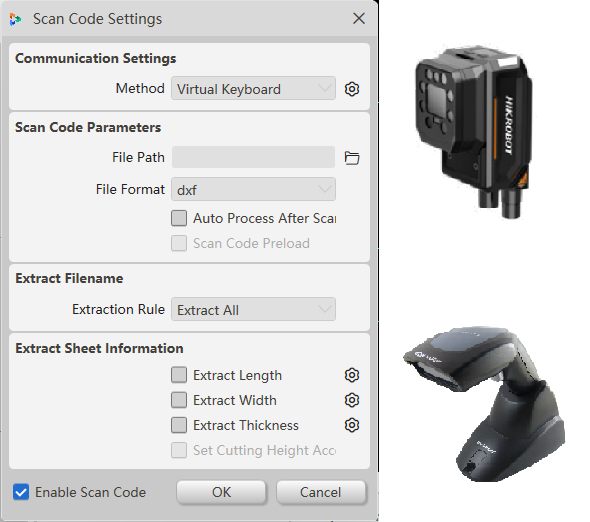Open Extract Length settings gear
The width and height of the screenshot is (590, 522).
(352, 375)
